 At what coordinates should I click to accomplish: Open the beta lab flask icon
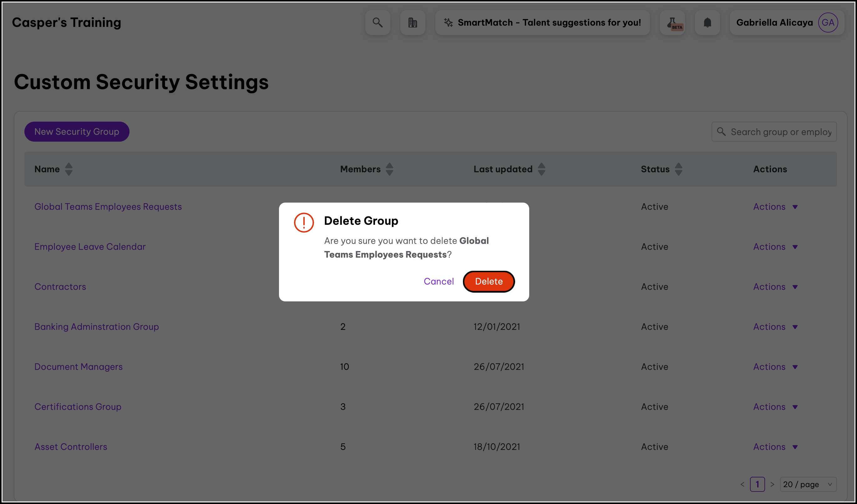click(672, 23)
